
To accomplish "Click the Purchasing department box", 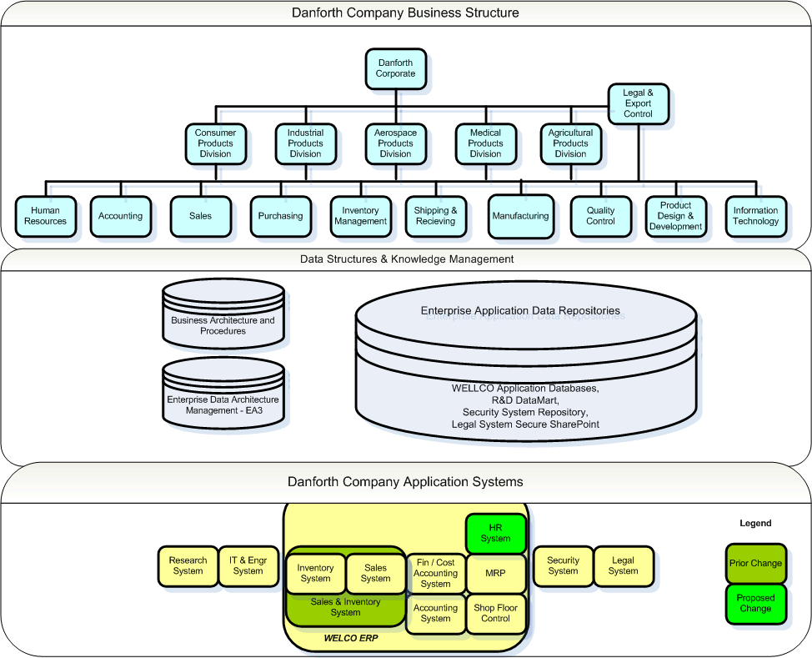I will click(x=280, y=216).
